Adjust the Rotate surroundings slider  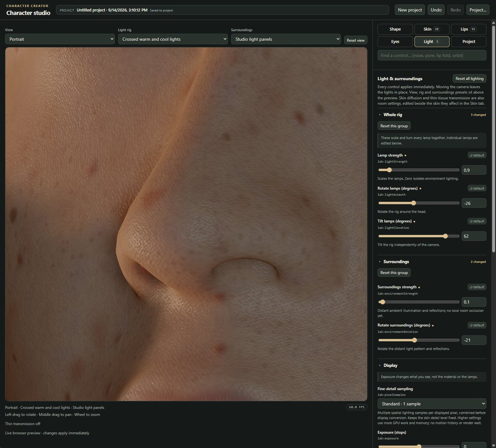click(418, 340)
